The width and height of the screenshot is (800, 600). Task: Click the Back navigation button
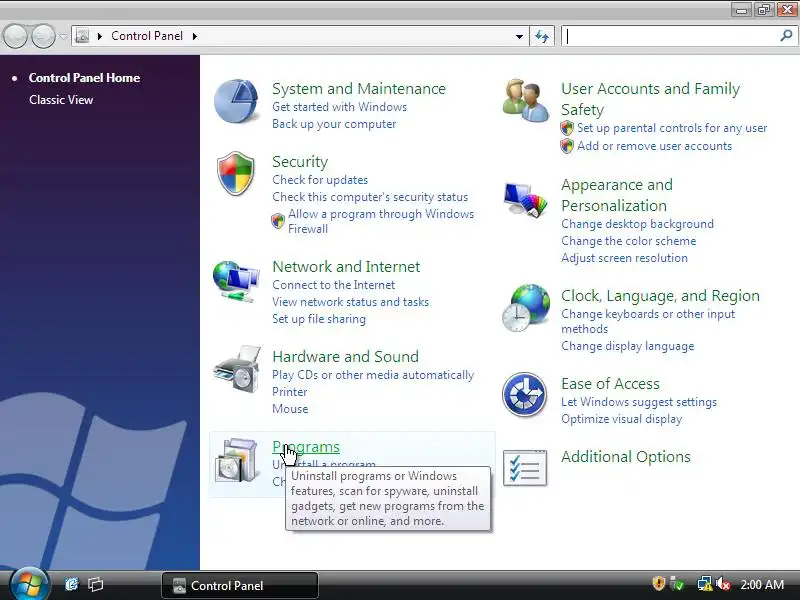click(x=15, y=36)
